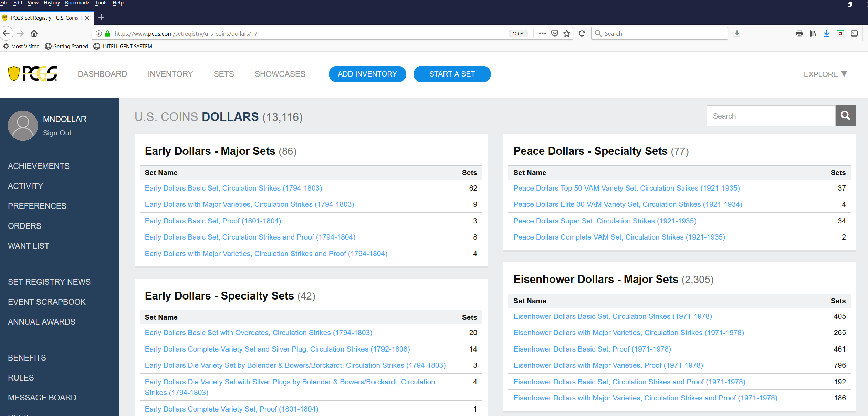
Task: Open Early Dollars Basic Set with Overdates link
Action: click(x=259, y=333)
